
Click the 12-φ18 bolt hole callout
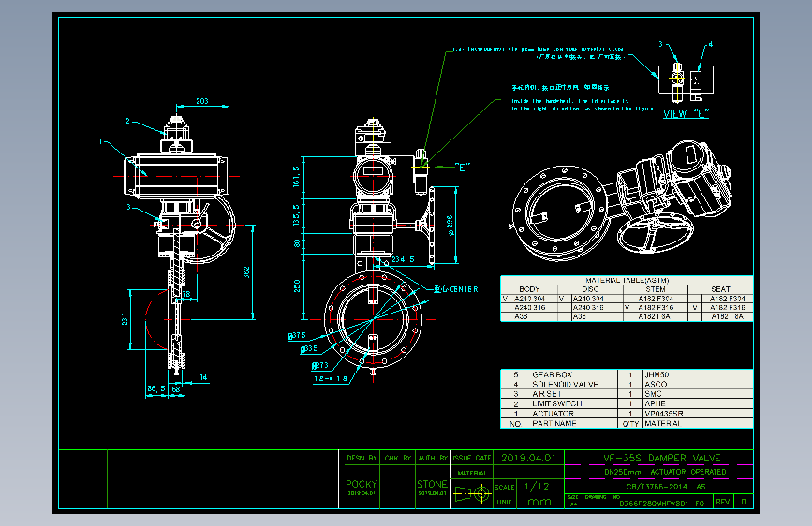pyautogui.click(x=331, y=378)
